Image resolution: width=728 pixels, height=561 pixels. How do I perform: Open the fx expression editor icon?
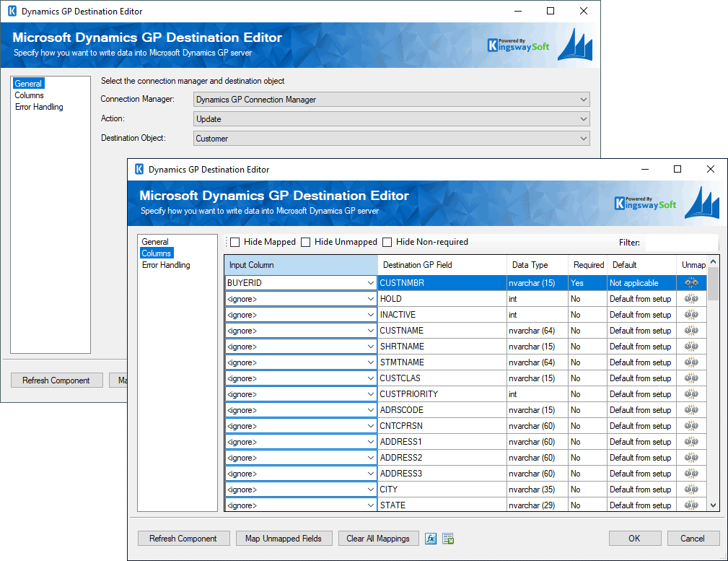pos(431,538)
